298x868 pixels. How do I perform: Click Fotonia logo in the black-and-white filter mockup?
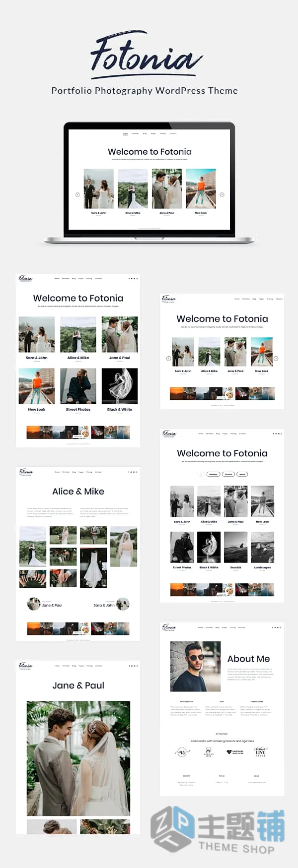[x=169, y=434]
